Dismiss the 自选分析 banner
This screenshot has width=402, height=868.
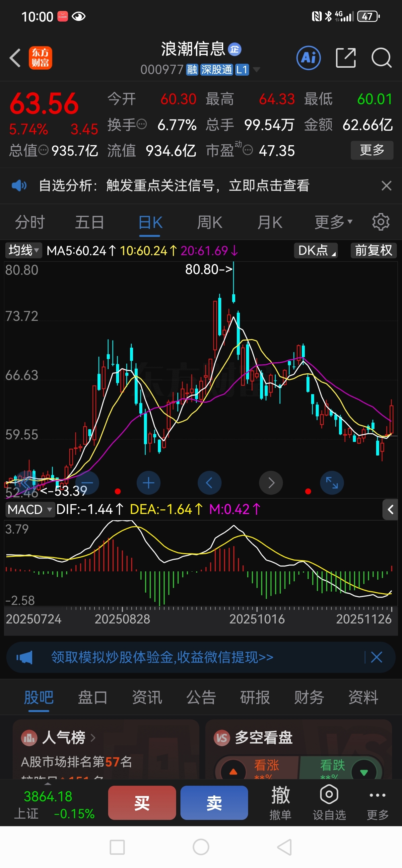(386, 186)
